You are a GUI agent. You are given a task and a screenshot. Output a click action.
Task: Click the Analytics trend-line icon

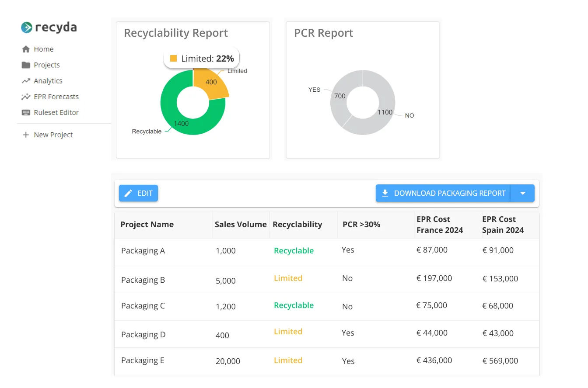point(26,81)
